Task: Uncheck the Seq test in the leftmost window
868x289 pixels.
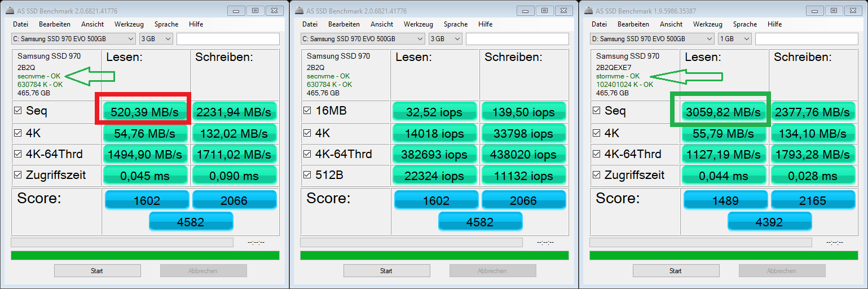Action: 17,112
